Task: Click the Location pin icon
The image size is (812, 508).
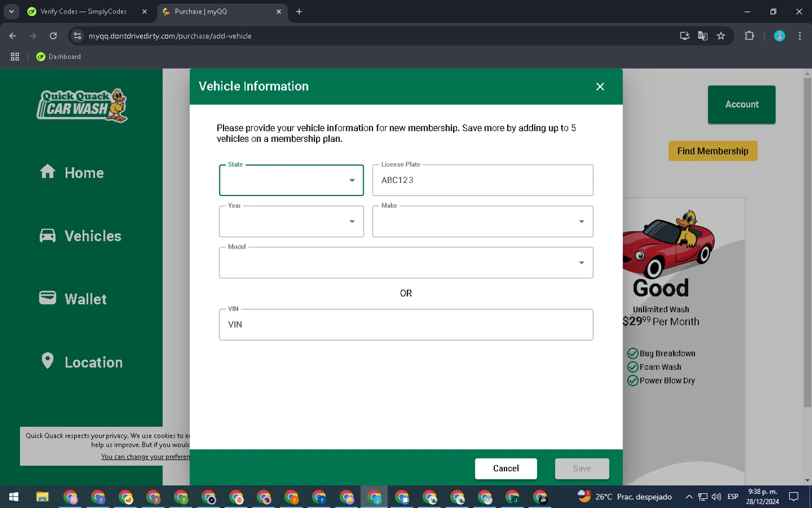Action: 48,361
